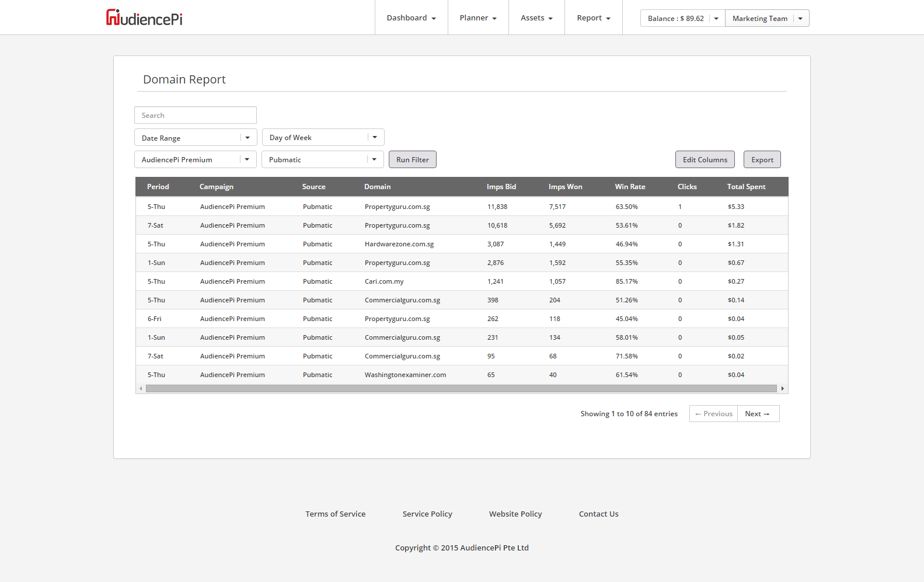The height and width of the screenshot is (582, 924).
Task: Click the horizontal table scrollbar
Action: click(461, 389)
